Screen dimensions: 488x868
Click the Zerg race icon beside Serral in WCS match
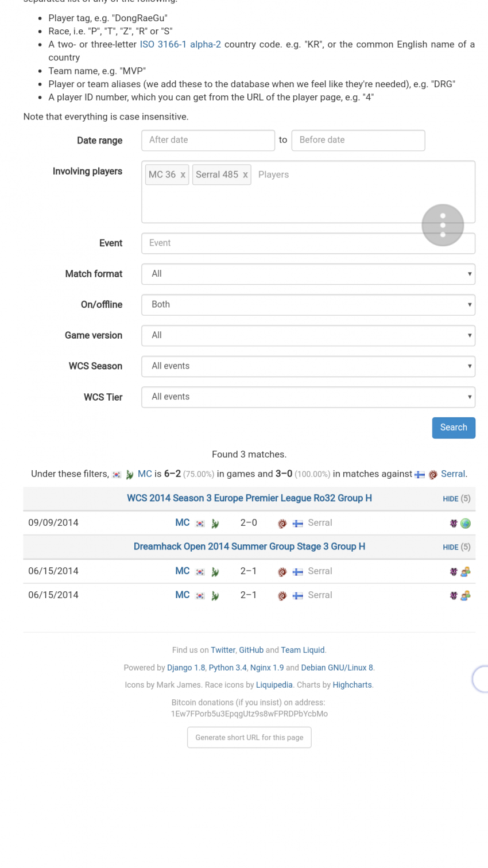[x=282, y=524]
